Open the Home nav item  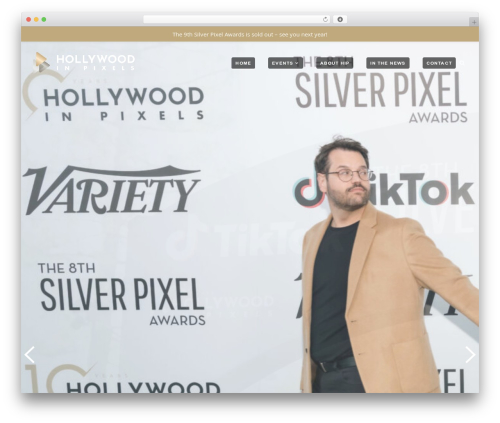[243, 63]
